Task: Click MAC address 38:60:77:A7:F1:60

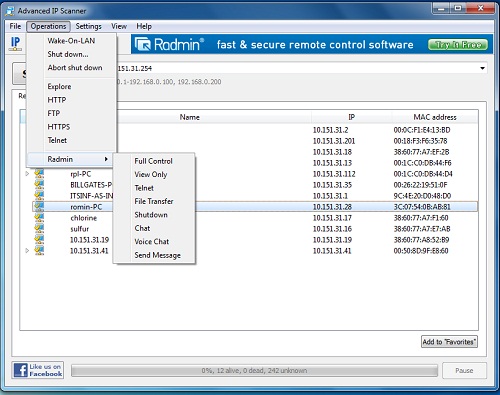Action: click(421, 218)
